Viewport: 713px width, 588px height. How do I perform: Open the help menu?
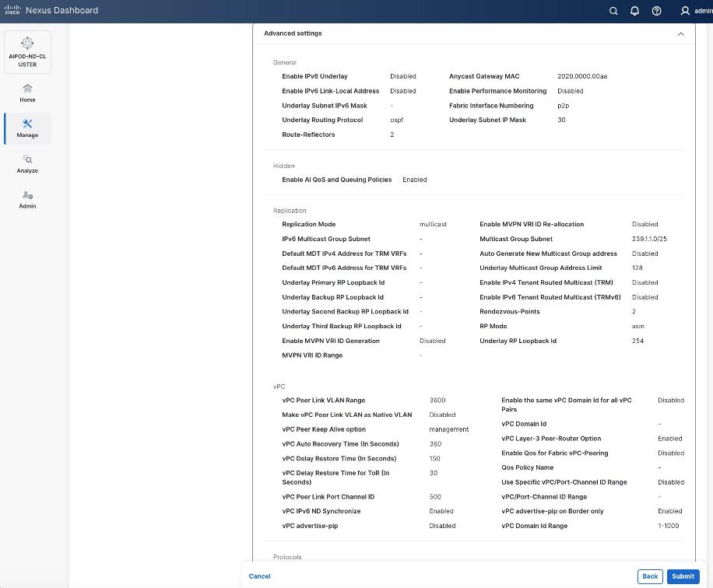point(655,11)
